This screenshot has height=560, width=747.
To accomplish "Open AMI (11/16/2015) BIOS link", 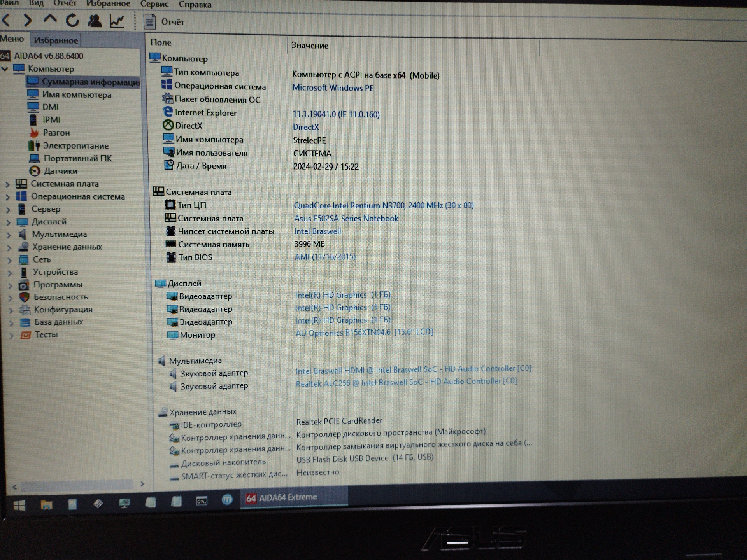I will 325,257.
